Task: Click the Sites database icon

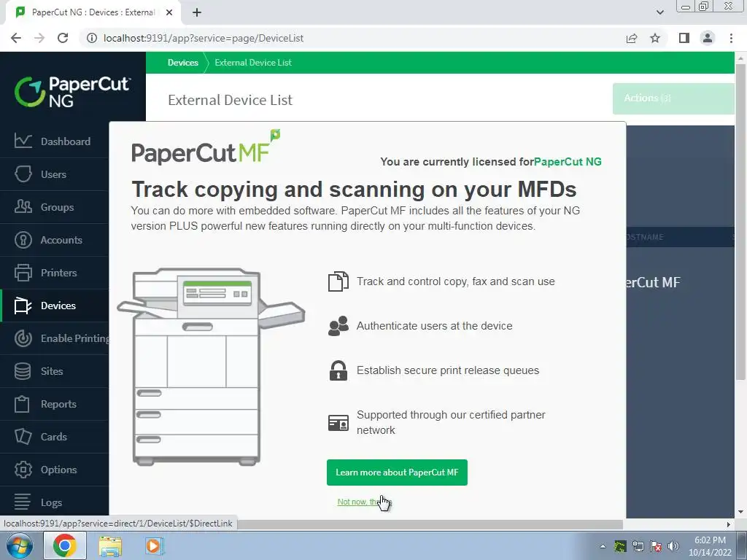Action: (23, 371)
